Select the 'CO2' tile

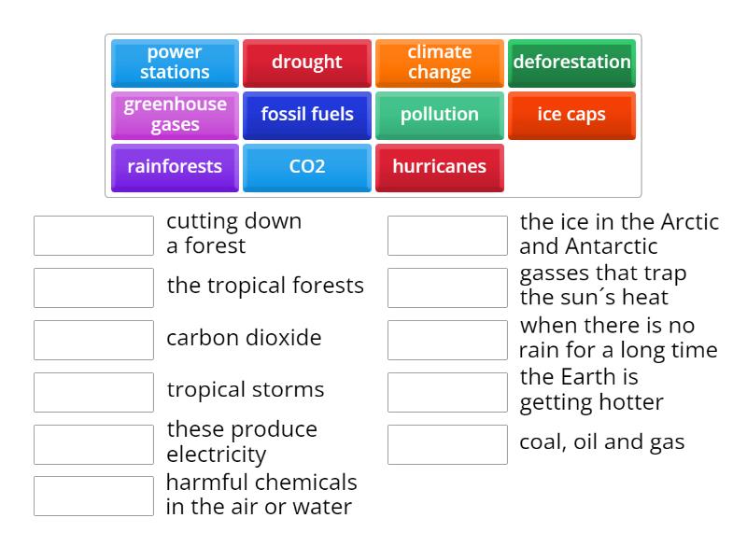pos(307,167)
